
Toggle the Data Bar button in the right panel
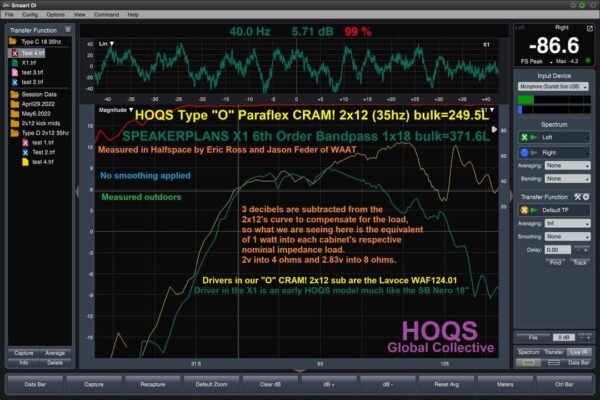(579, 362)
